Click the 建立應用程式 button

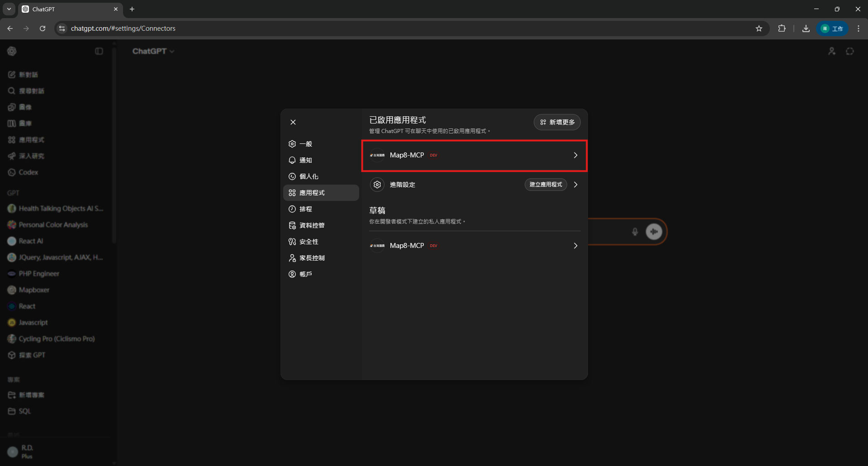546,185
